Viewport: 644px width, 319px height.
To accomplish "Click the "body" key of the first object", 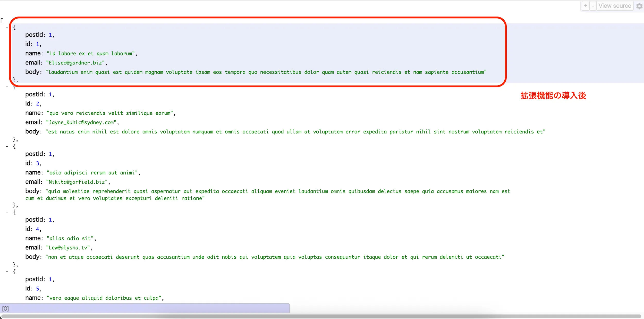I will pos(32,72).
